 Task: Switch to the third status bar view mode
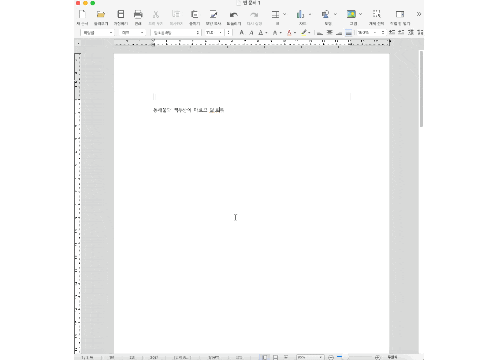pyautogui.click(x=286, y=357)
